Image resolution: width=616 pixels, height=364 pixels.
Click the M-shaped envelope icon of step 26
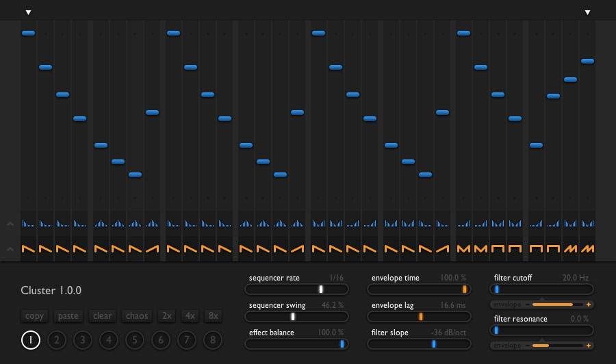tap(481, 248)
